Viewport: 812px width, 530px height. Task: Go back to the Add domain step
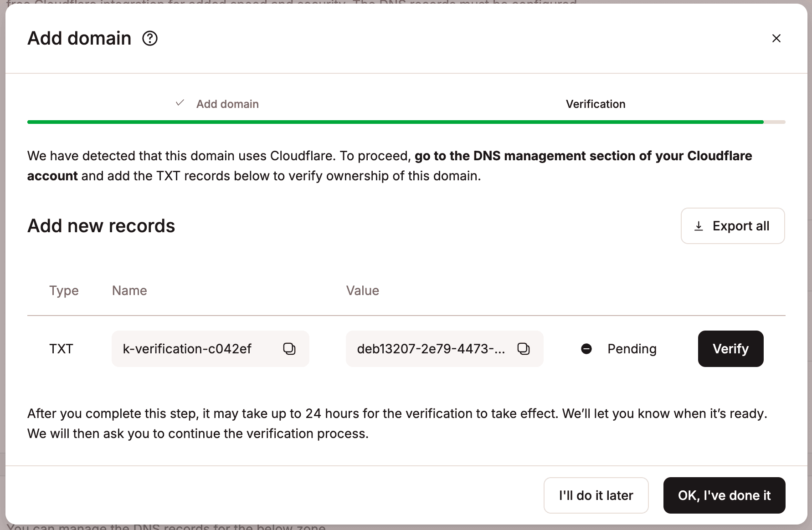(227, 104)
